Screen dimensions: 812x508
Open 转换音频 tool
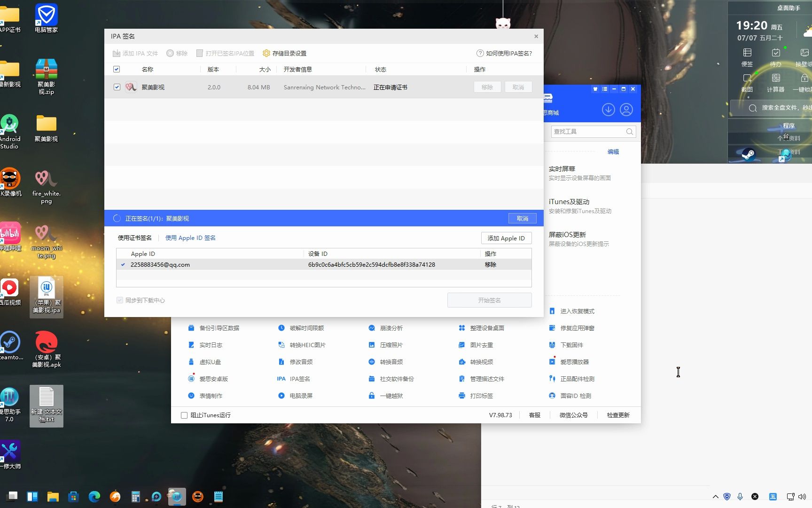(386, 362)
